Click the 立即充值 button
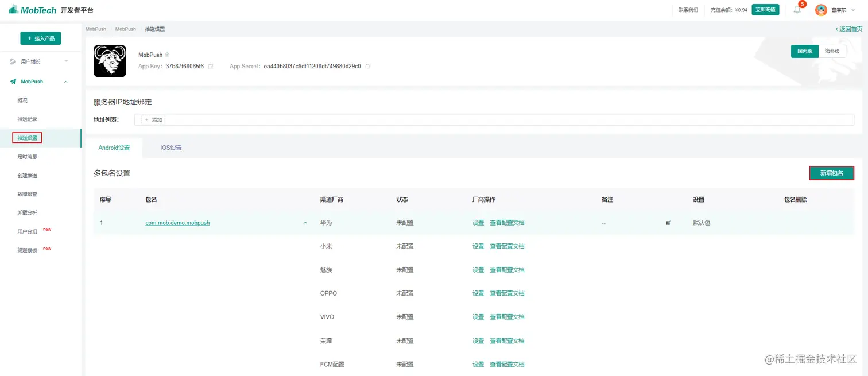The width and height of the screenshot is (868, 376). coord(765,10)
